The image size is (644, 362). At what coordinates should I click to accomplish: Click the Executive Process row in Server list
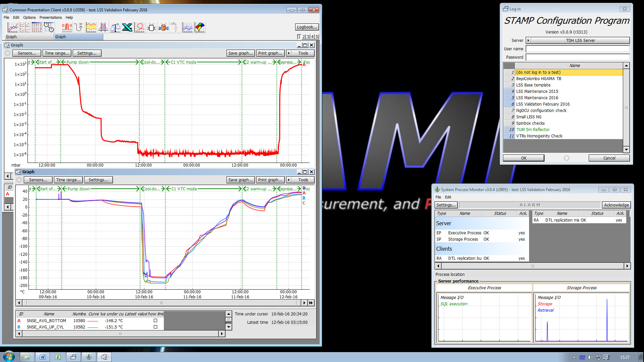(481, 233)
